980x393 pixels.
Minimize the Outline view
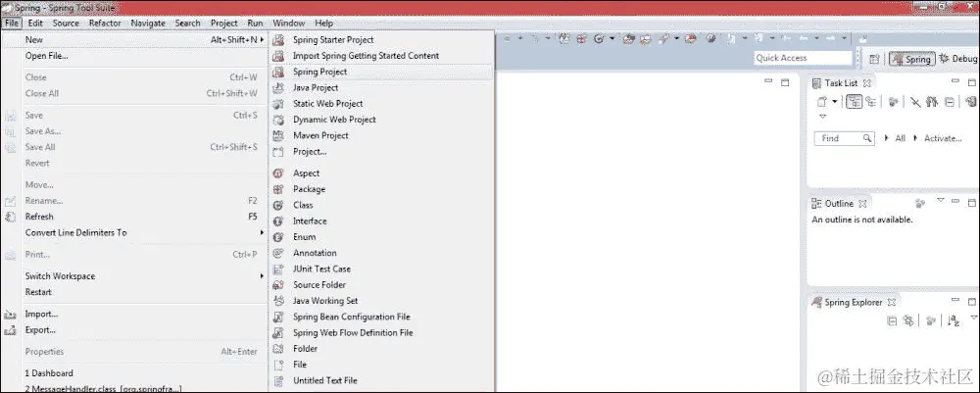coord(955,202)
